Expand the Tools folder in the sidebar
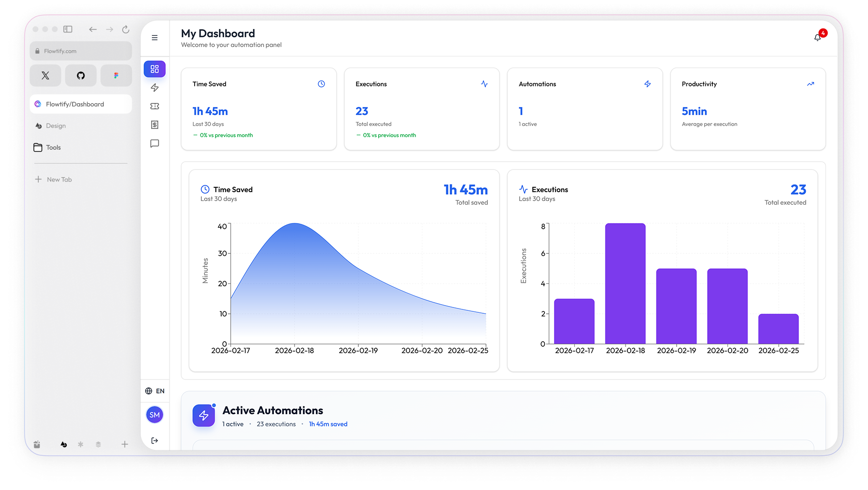 (53, 147)
